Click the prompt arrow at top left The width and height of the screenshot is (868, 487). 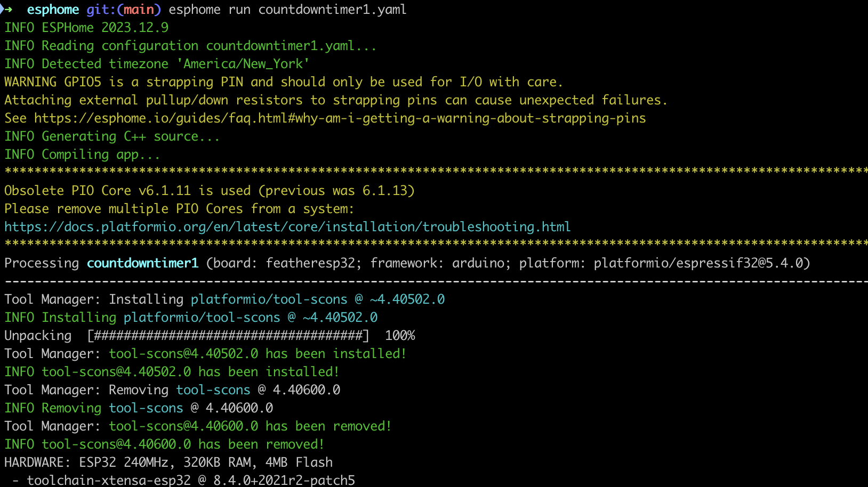(x=7, y=10)
